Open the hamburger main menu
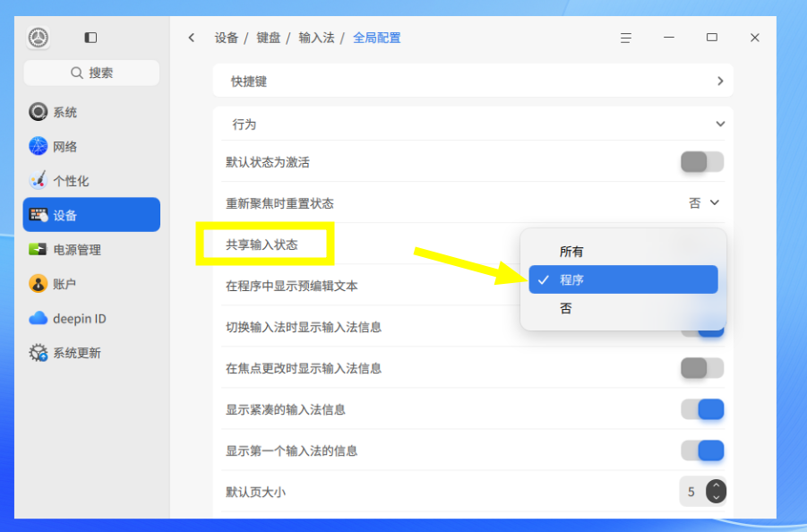This screenshot has width=807, height=532. point(626,38)
